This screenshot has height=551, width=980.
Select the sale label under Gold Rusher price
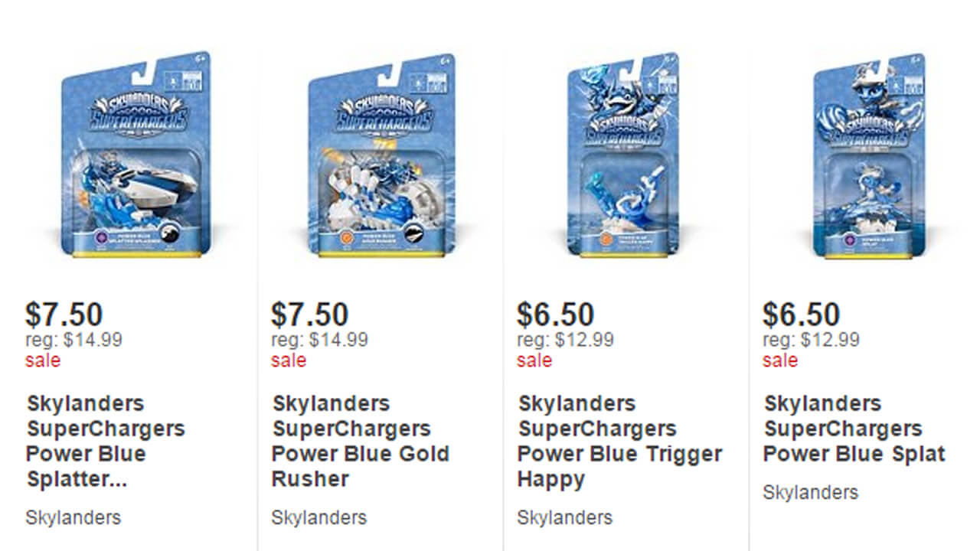(289, 360)
